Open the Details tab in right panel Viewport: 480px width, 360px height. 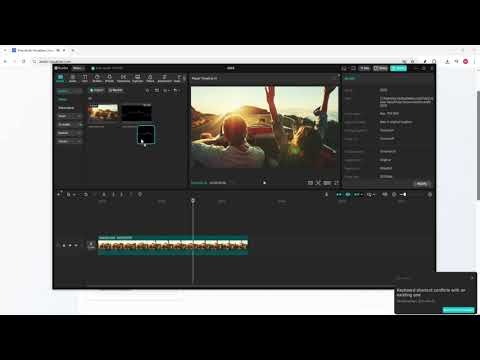coord(350,78)
